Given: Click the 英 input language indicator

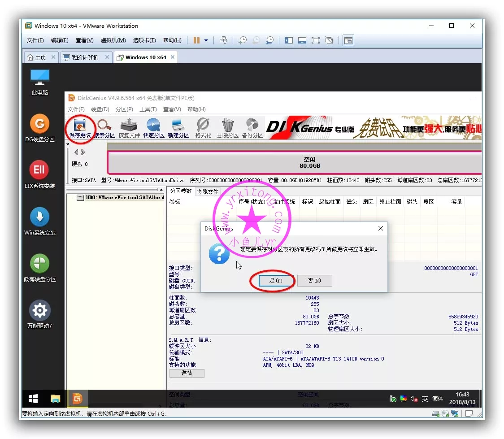Looking at the screenshot, I should point(425,399).
